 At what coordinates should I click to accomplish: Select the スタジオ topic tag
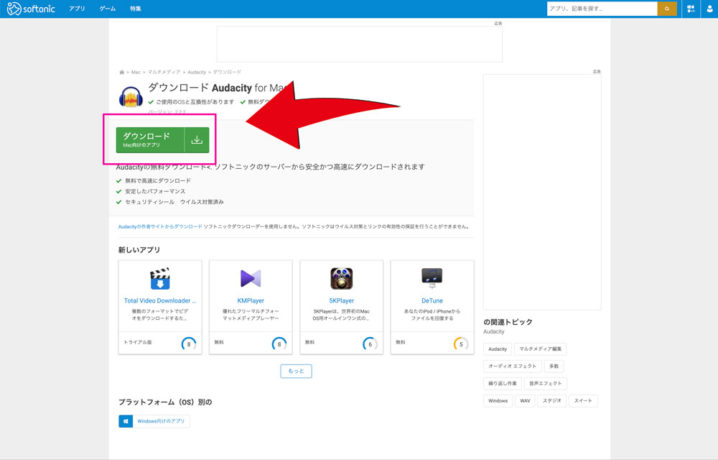552,401
